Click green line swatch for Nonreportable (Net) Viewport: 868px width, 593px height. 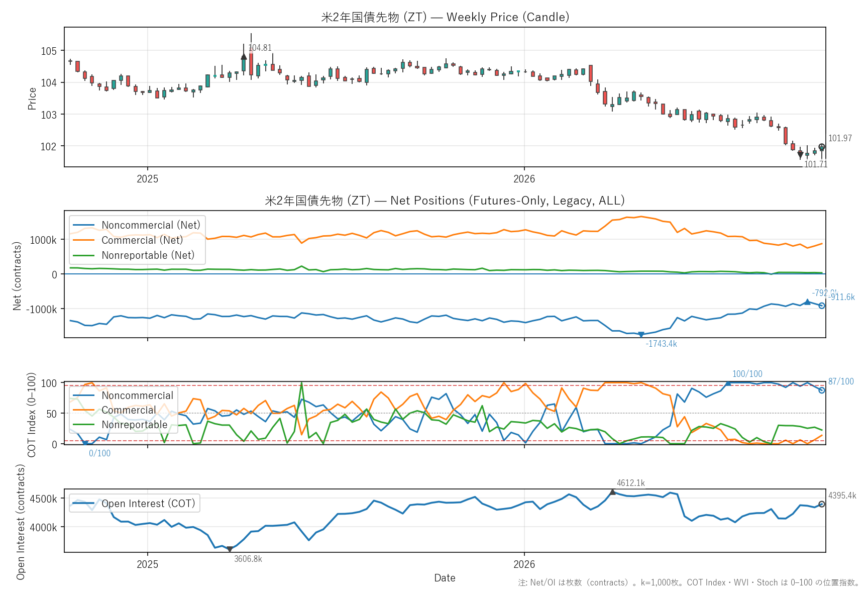(x=84, y=255)
